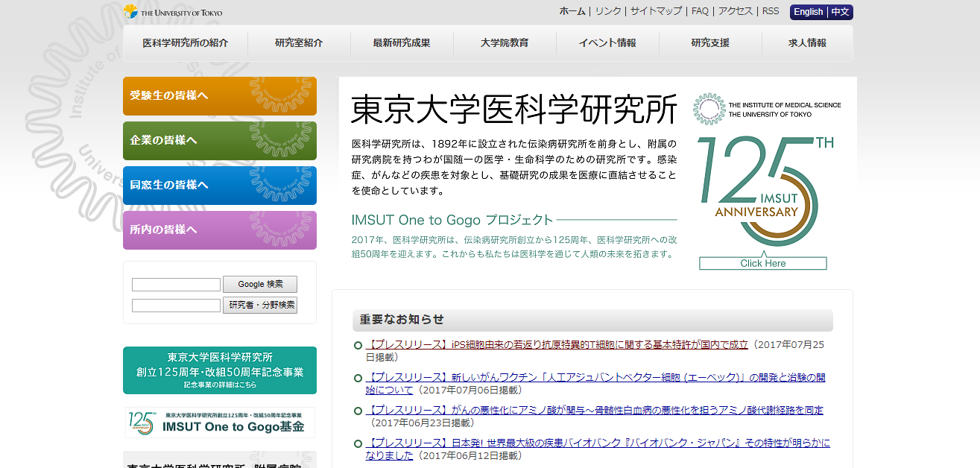
Task: Open the リンク page link
Action: pyautogui.click(x=608, y=11)
